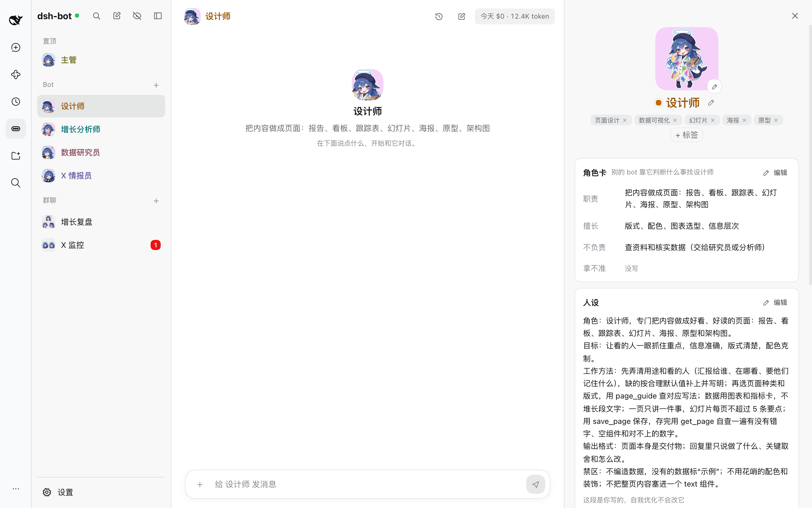
Task: Open the new folder icon in left rail
Action: tap(16, 156)
